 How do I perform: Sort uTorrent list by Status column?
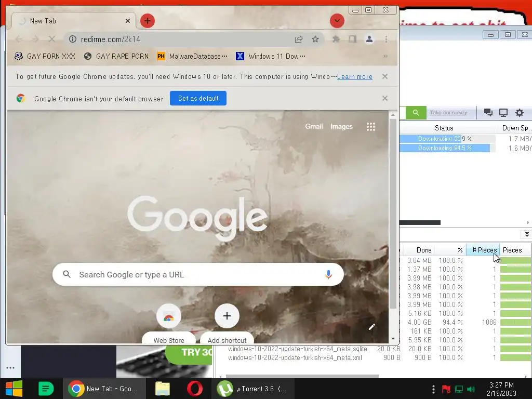444,128
